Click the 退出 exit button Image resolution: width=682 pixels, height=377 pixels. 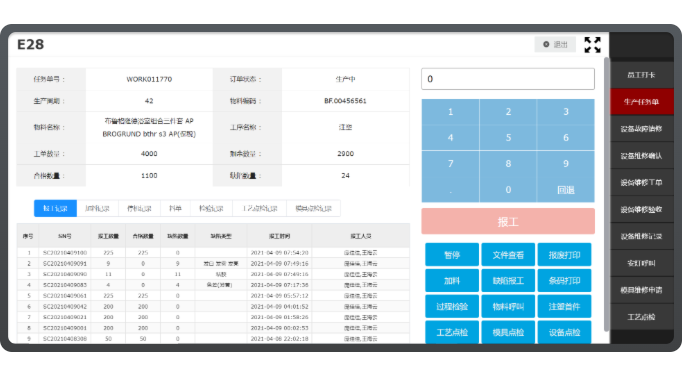click(555, 44)
